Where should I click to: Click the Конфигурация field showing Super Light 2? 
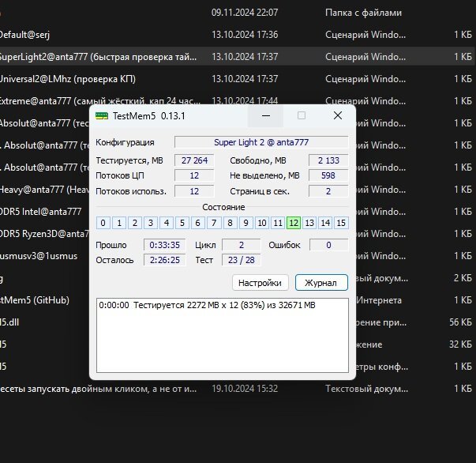261,142
